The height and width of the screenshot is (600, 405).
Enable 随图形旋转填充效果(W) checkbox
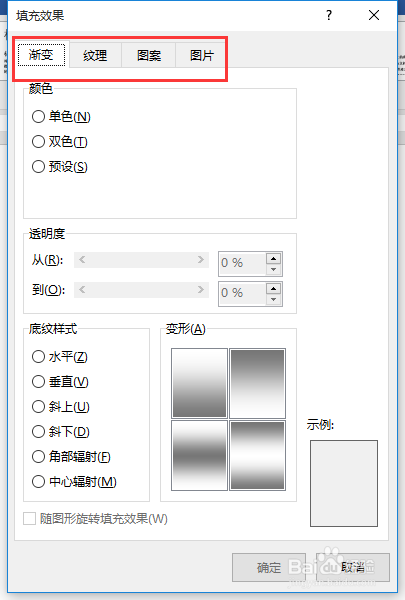29,519
